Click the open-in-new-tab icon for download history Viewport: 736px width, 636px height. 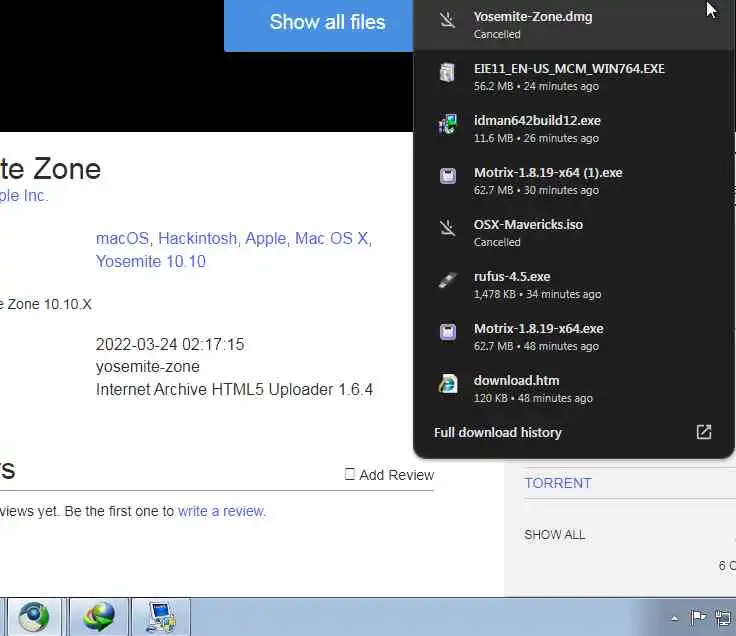704,432
